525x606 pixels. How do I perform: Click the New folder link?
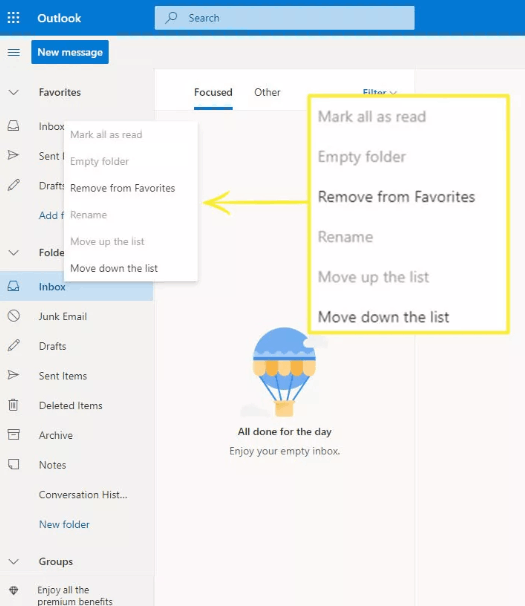[64, 524]
